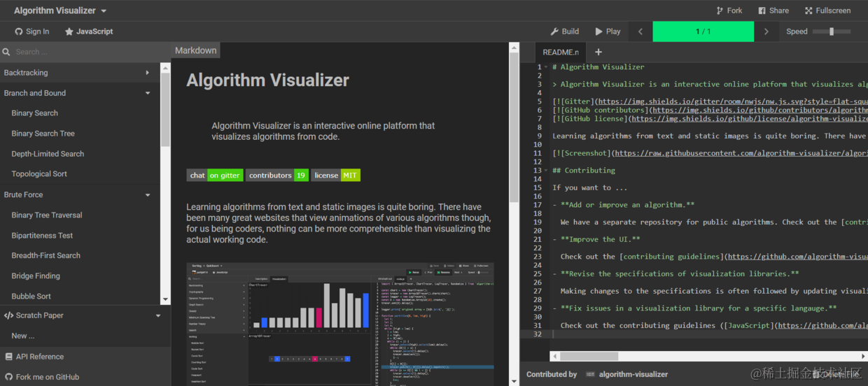Image resolution: width=868 pixels, height=386 pixels.
Task: Open Fork me on GitHub link
Action: click(48, 377)
